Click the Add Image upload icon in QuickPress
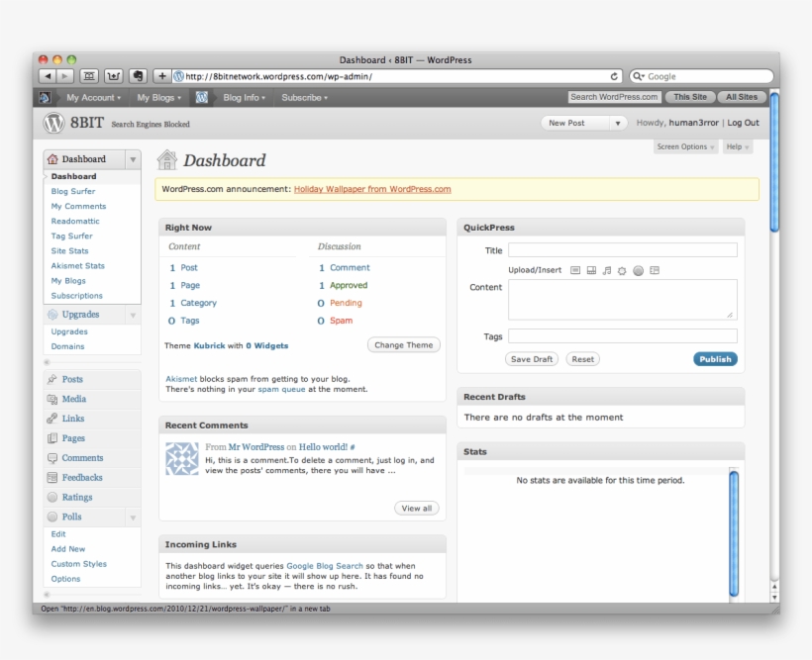812x660 pixels. [575, 270]
